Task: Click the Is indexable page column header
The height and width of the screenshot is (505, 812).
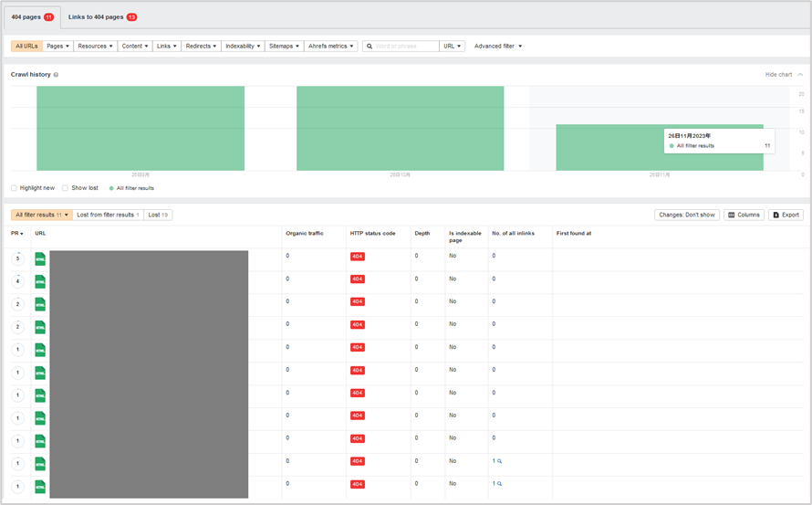Action: pos(465,237)
